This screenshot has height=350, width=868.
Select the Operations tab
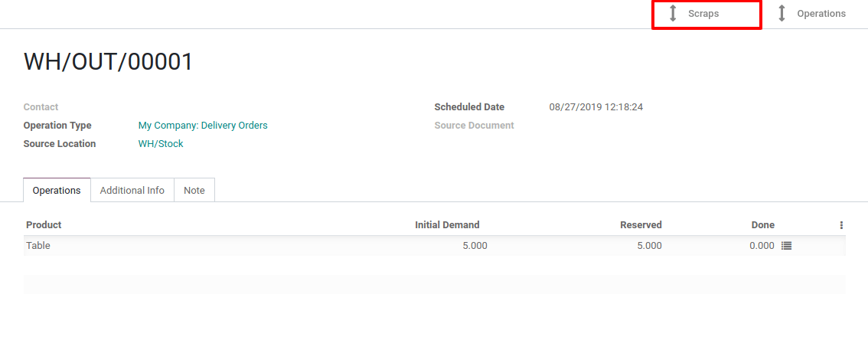click(x=57, y=190)
